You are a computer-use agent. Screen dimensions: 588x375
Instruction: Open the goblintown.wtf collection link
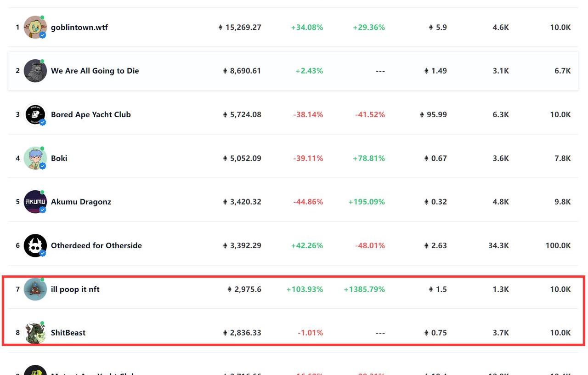tap(79, 27)
